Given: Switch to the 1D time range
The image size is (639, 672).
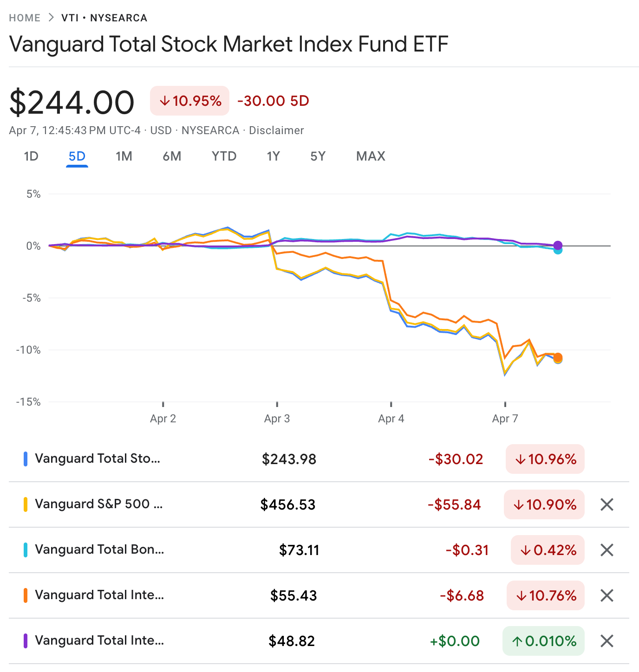Looking at the screenshot, I should point(31,156).
